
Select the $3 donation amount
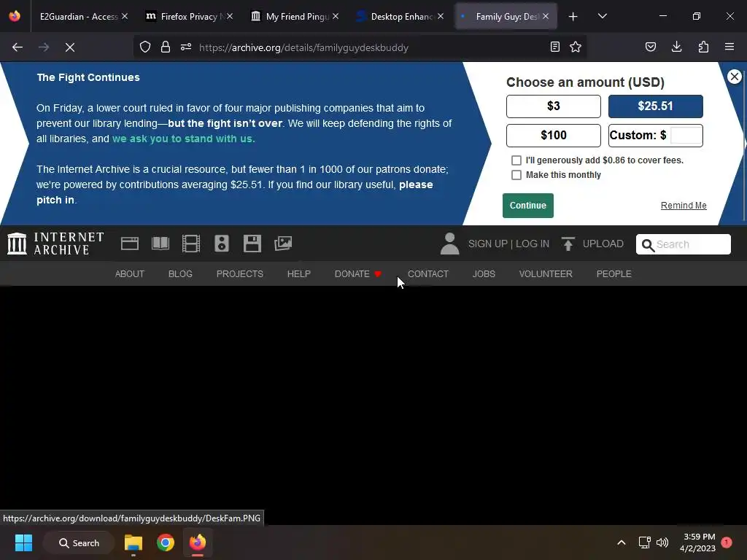coord(553,106)
